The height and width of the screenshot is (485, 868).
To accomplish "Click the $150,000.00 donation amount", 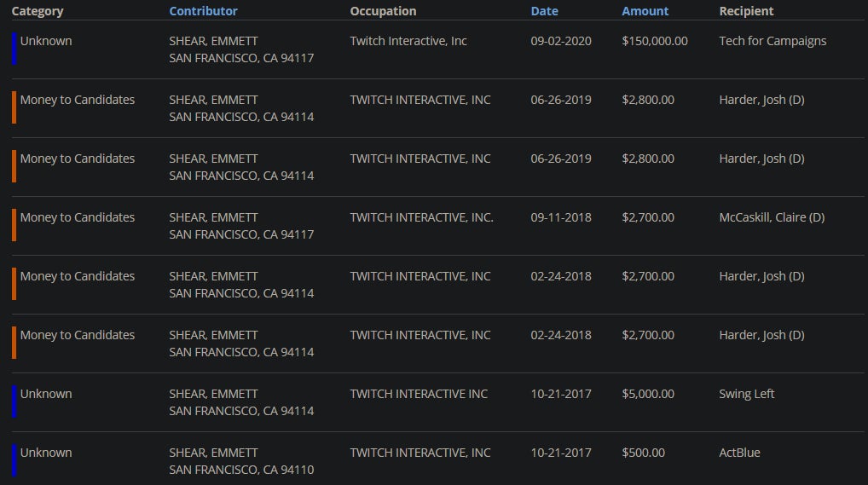I will [x=655, y=41].
